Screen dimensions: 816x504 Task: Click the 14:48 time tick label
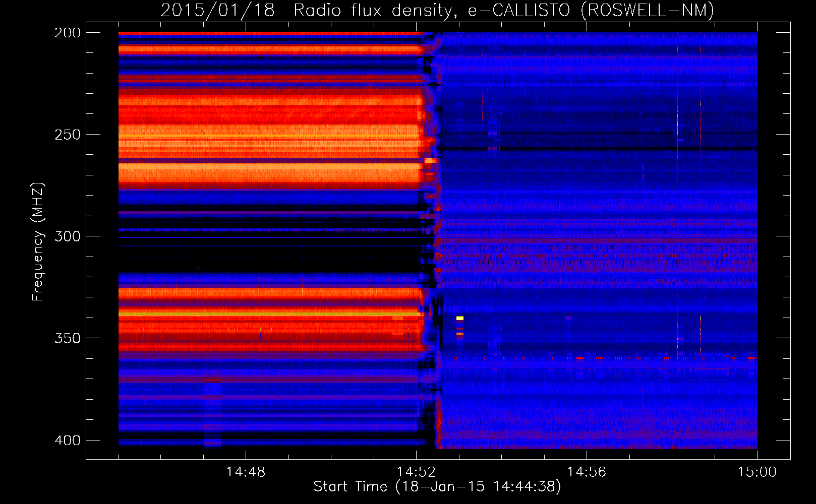[x=246, y=472]
